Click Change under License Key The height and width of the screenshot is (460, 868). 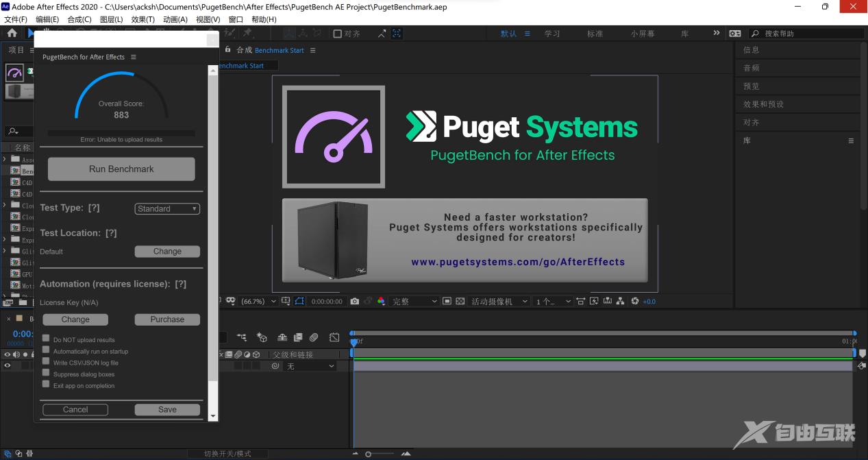tap(75, 319)
